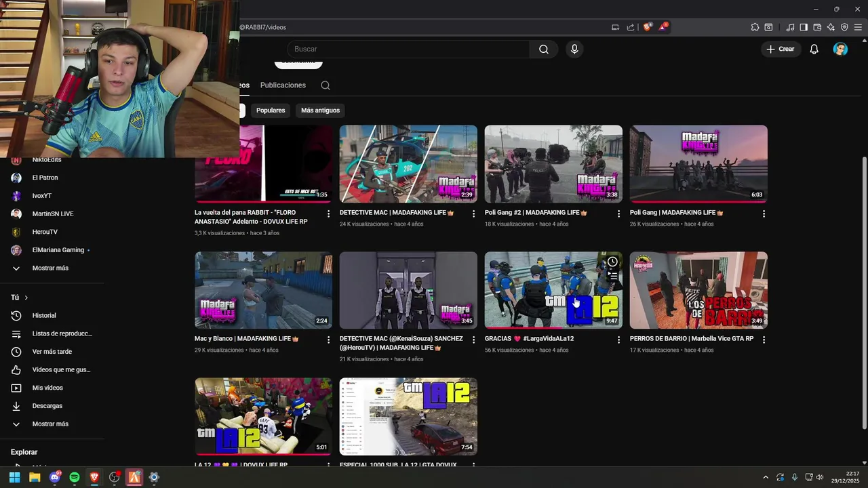Viewport: 868px width, 488px height.
Task: Switch to the Publicaciones tab
Action: [x=283, y=85]
